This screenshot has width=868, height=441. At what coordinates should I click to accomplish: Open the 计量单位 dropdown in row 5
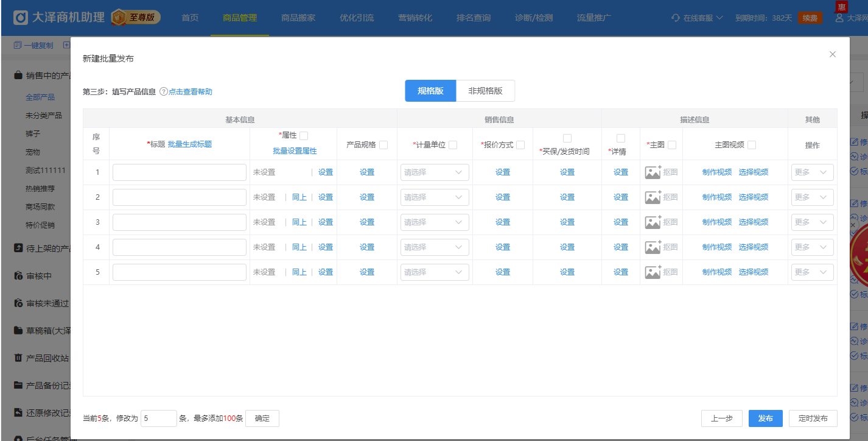pyautogui.click(x=435, y=272)
